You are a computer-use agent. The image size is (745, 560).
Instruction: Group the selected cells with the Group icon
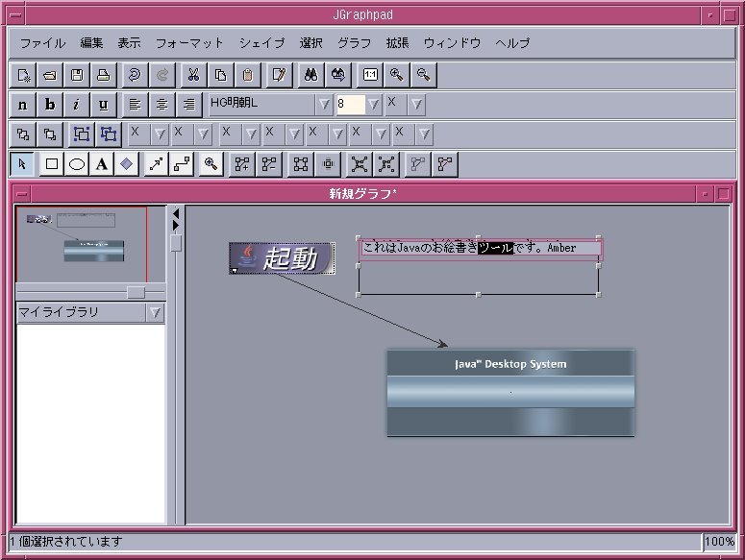[82, 134]
